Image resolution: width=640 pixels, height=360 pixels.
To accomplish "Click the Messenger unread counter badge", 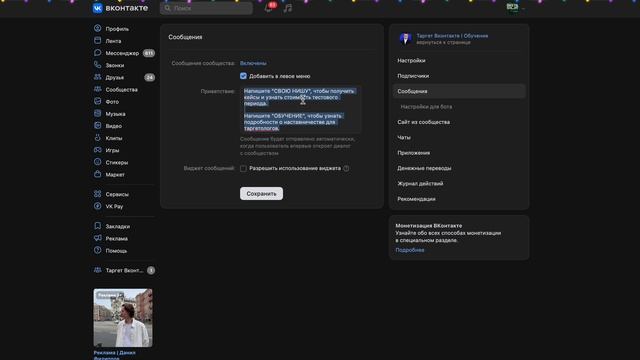I will (x=149, y=53).
